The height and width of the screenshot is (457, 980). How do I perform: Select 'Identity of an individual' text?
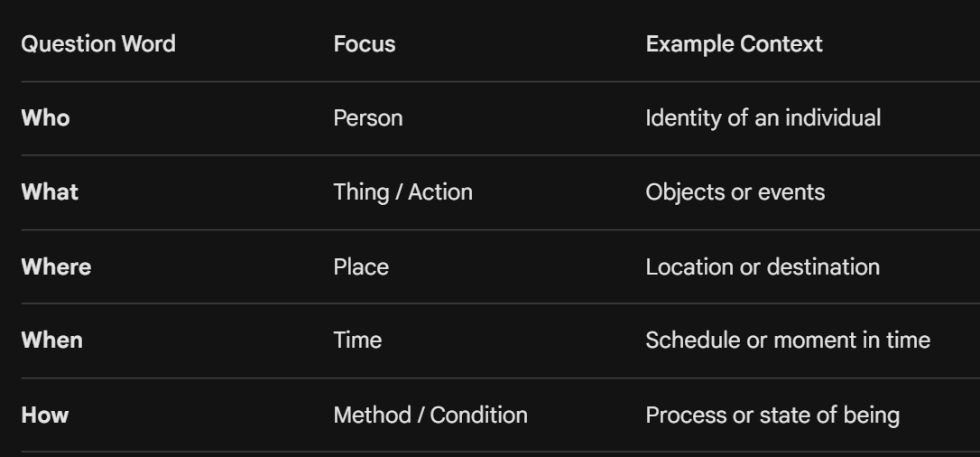763,118
